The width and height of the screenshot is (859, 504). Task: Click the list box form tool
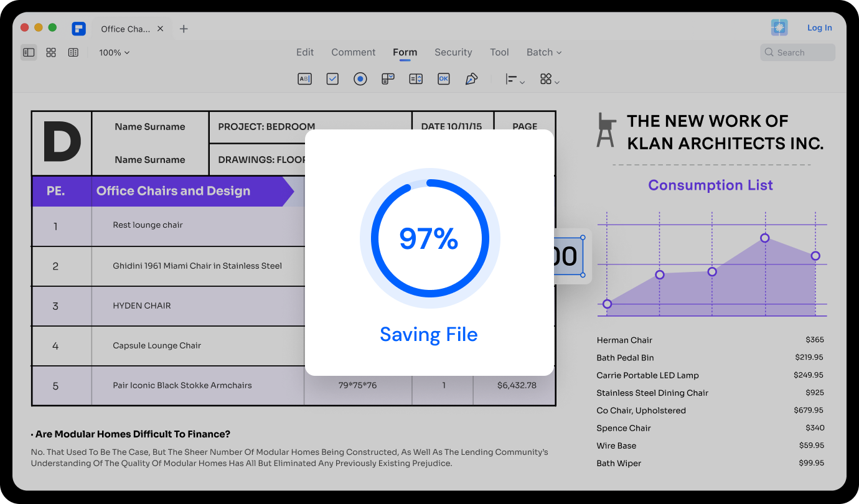(416, 79)
